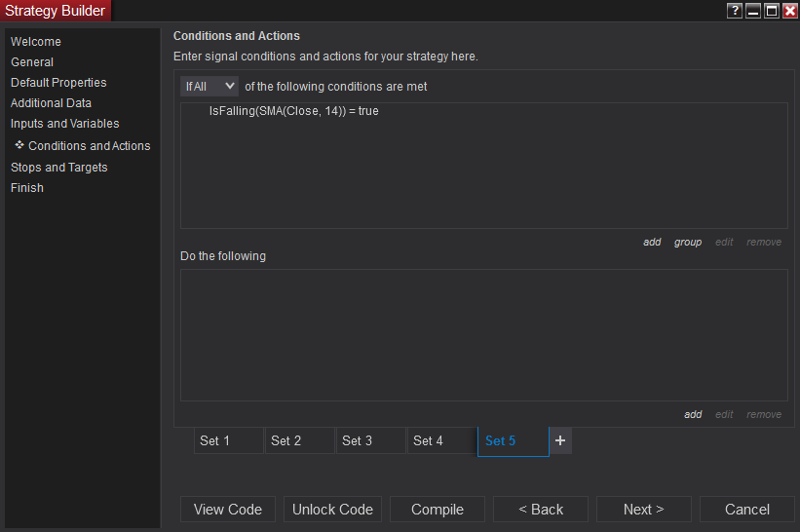Screen dimensions: 800x532
Task: Cancel the Strategy Builder wizard
Action: [x=747, y=509]
